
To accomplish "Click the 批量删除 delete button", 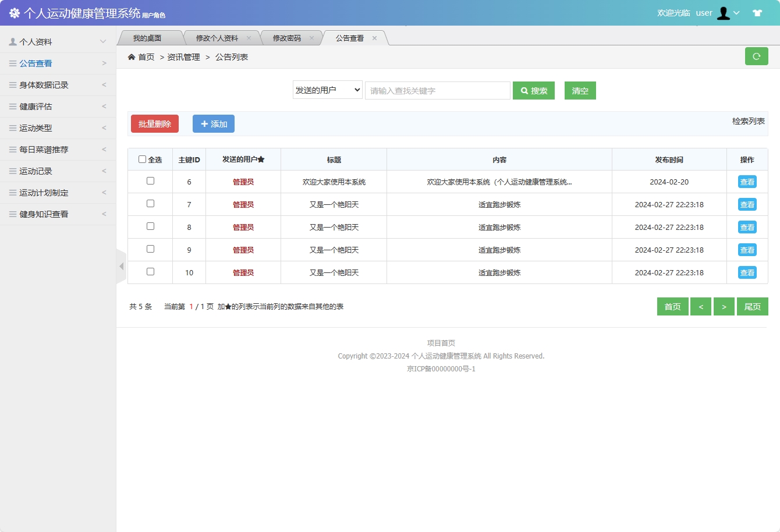I will point(154,123).
